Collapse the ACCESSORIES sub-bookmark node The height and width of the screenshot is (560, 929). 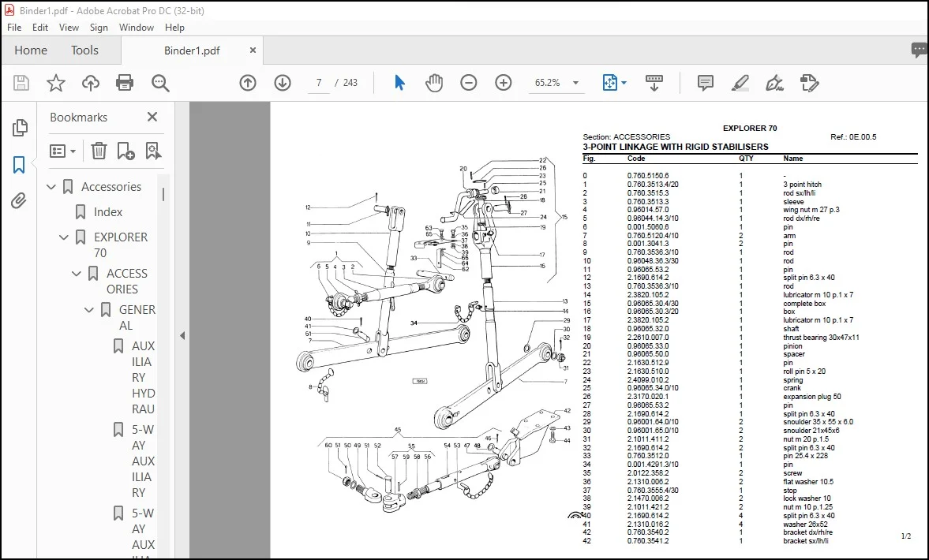point(77,274)
